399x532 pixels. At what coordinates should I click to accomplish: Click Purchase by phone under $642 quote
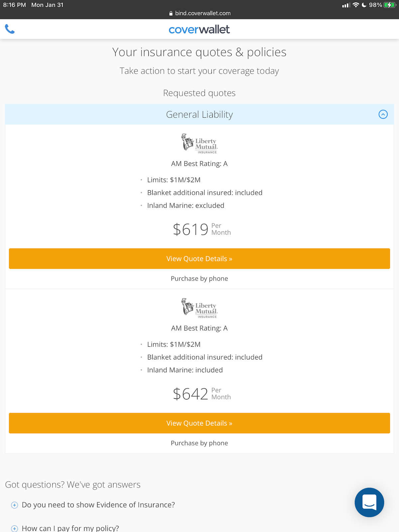click(199, 443)
